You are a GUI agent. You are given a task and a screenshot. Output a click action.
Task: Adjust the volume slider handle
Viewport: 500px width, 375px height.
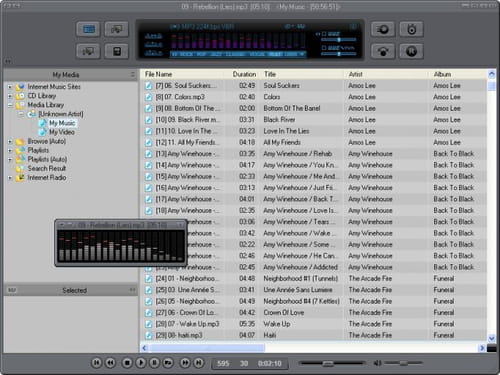[403, 363]
